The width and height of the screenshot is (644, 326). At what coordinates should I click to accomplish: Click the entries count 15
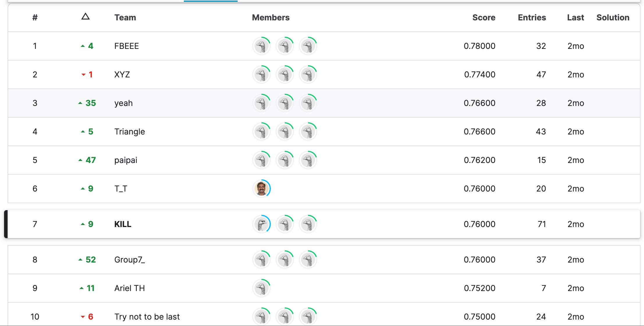coord(542,160)
